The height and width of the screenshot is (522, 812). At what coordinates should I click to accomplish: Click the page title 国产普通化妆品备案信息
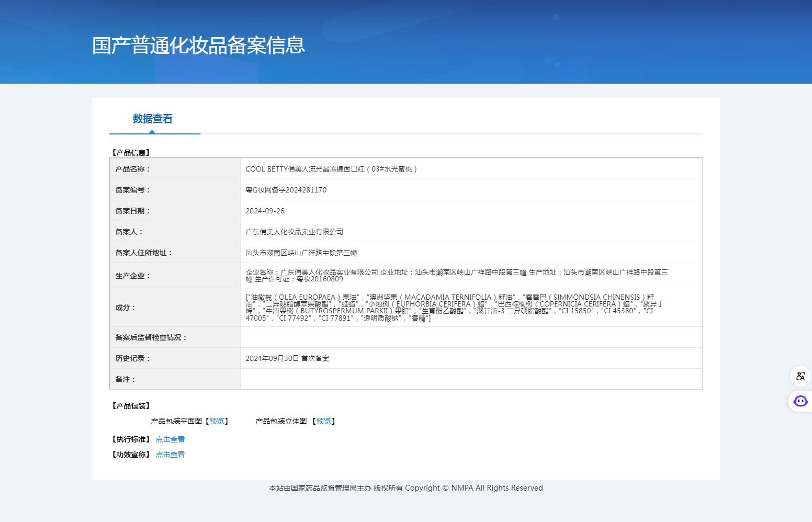tap(198, 46)
